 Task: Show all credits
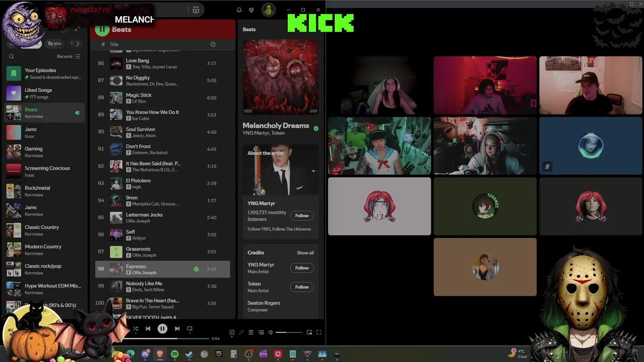(305, 253)
